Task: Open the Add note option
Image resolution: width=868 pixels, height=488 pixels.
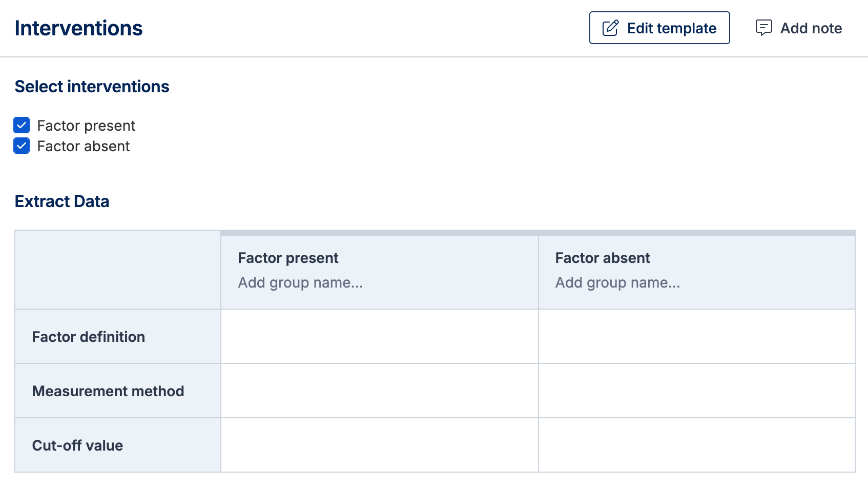Action: (799, 28)
